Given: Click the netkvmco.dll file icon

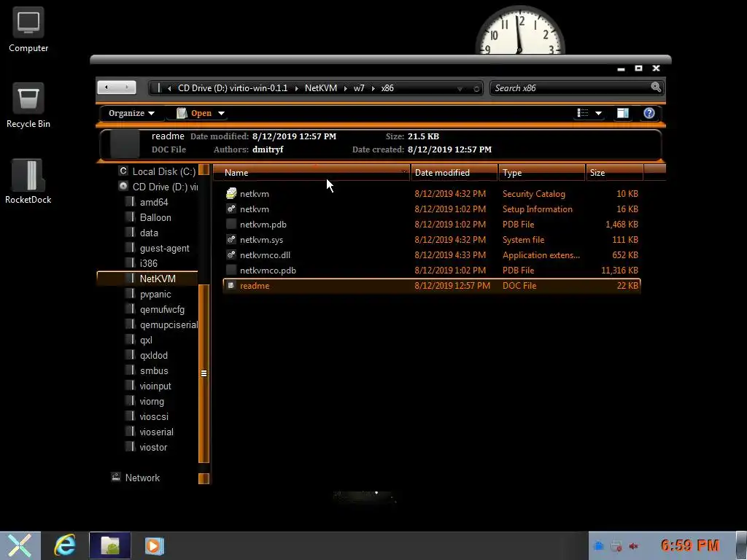Looking at the screenshot, I should click(231, 254).
